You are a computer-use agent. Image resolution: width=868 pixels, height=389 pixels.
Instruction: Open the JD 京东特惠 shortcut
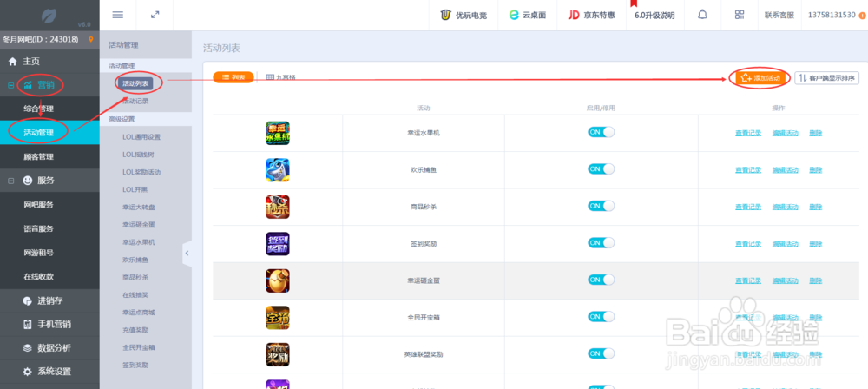coord(591,15)
